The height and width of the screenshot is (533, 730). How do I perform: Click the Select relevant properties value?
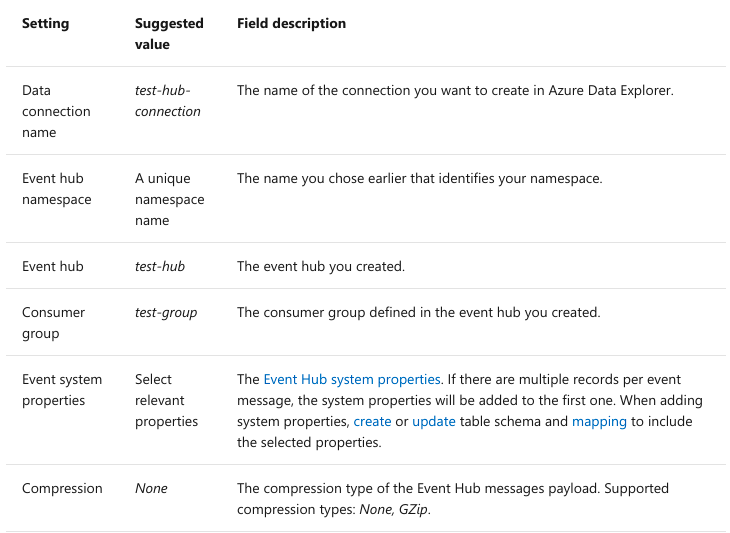click(x=167, y=400)
